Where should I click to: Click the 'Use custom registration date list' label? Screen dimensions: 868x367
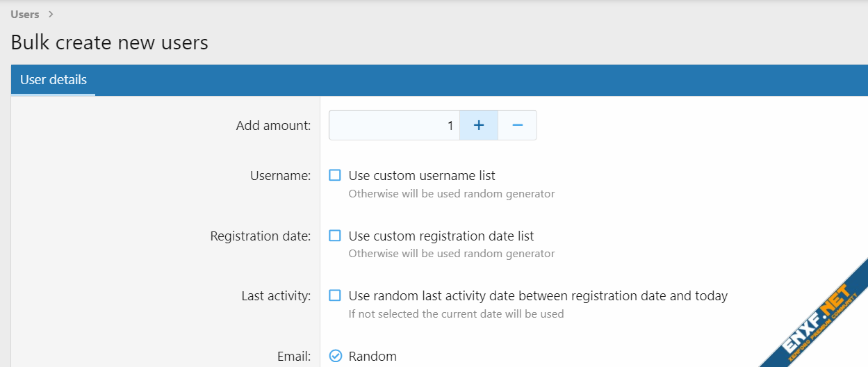[x=441, y=236]
